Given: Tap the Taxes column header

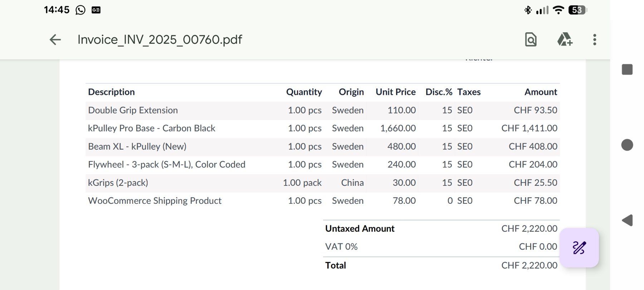Looking at the screenshot, I should coord(469,92).
